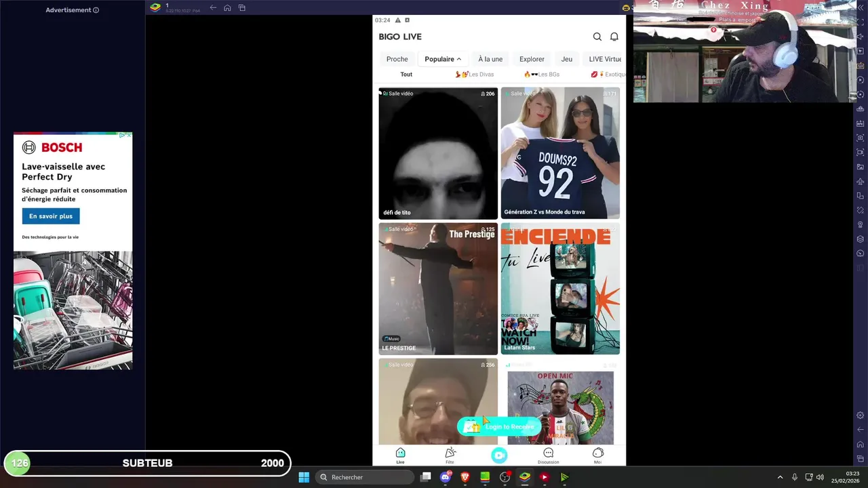Open Task View in the taskbar
The height and width of the screenshot is (488, 868).
426,477
